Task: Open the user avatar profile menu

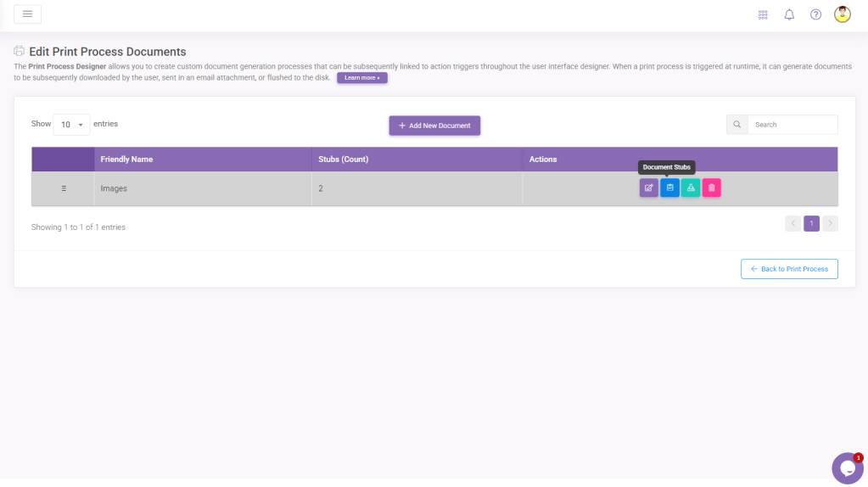Action: tap(842, 14)
